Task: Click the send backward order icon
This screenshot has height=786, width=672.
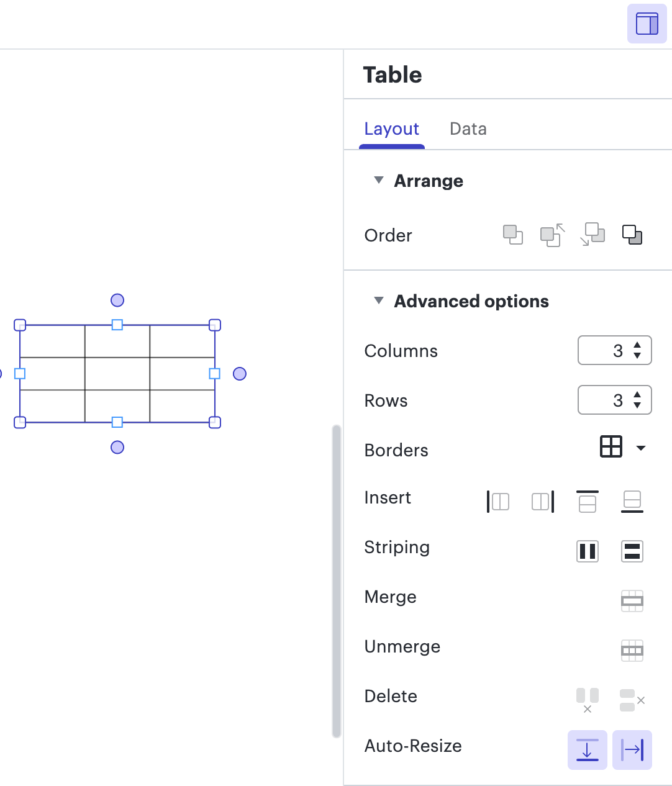Action: click(x=593, y=235)
